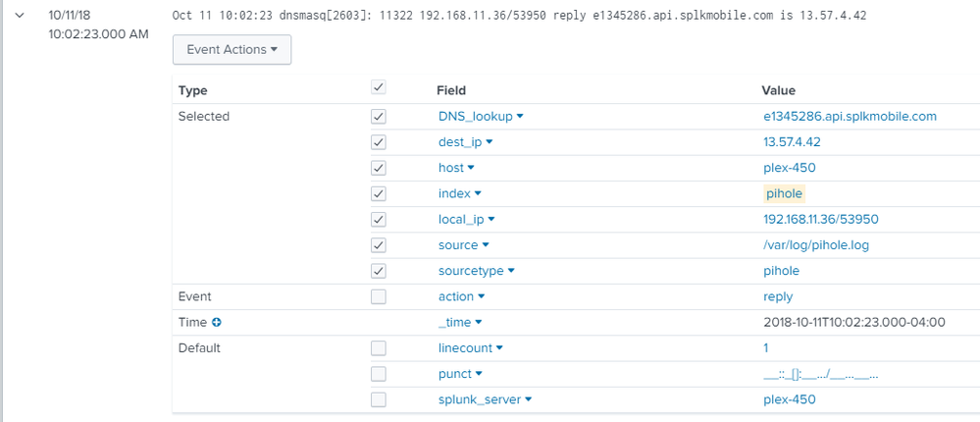This screenshot has height=422, width=980.
Task: Uncheck the dest_ip field checkbox
Action: [x=378, y=142]
